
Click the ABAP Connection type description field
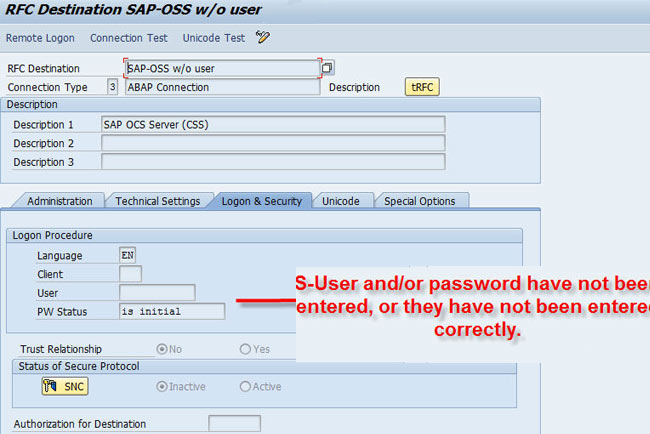pyautogui.click(x=223, y=87)
